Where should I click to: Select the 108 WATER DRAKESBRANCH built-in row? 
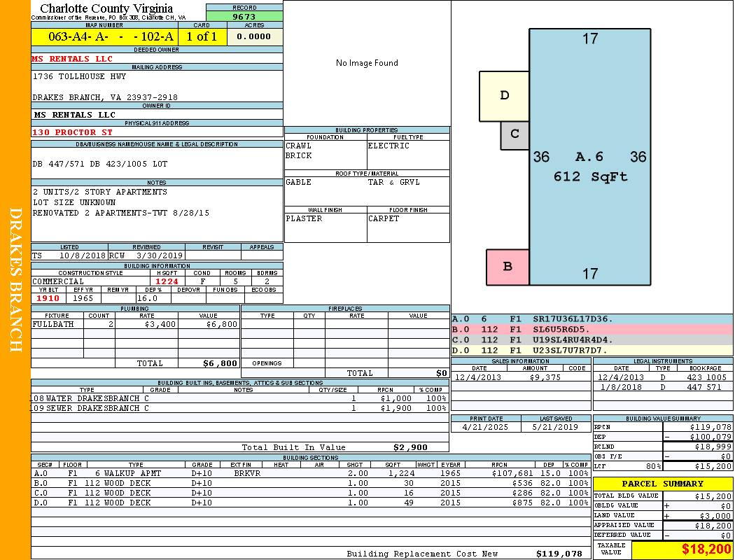(x=240, y=398)
